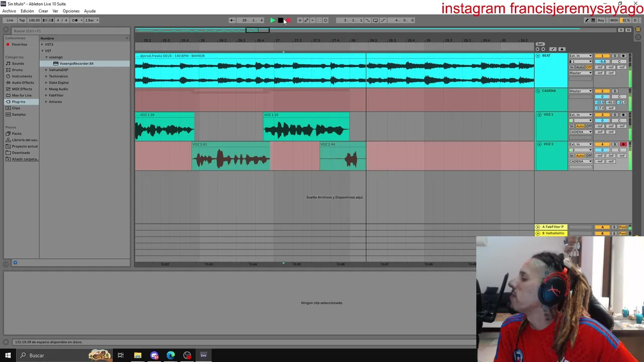Open the Archivo menu
644x362 pixels.
9,11
